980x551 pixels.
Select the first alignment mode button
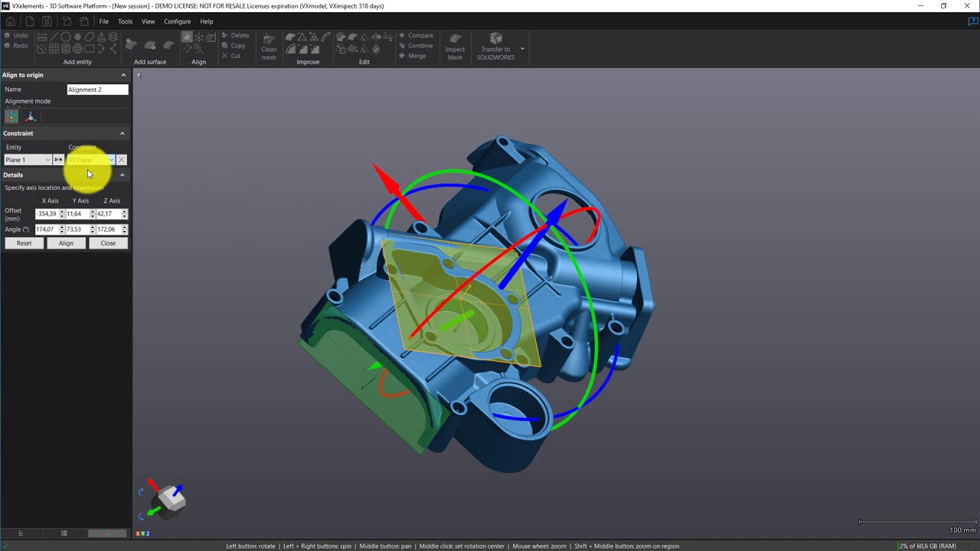(11, 117)
